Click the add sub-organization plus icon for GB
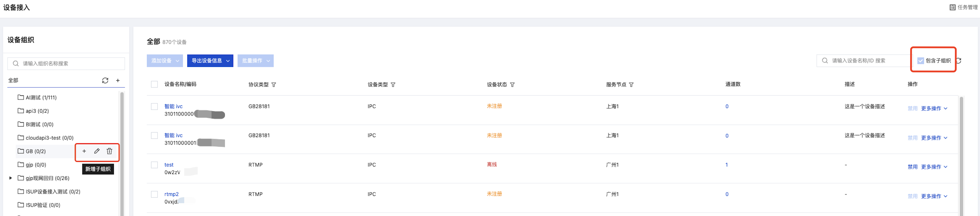This screenshot has height=216, width=980. pyautogui.click(x=84, y=151)
